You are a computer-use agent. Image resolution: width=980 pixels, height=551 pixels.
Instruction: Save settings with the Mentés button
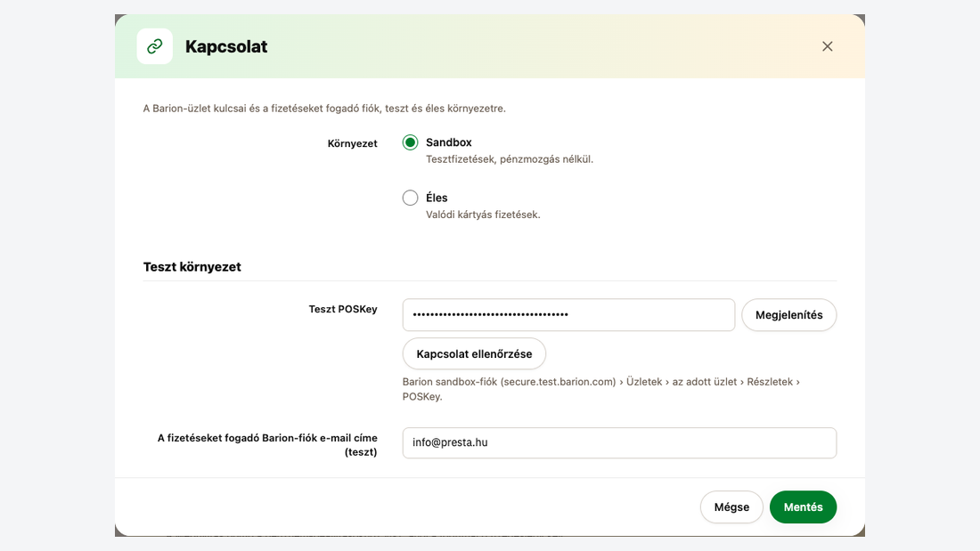pyautogui.click(x=803, y=507)
